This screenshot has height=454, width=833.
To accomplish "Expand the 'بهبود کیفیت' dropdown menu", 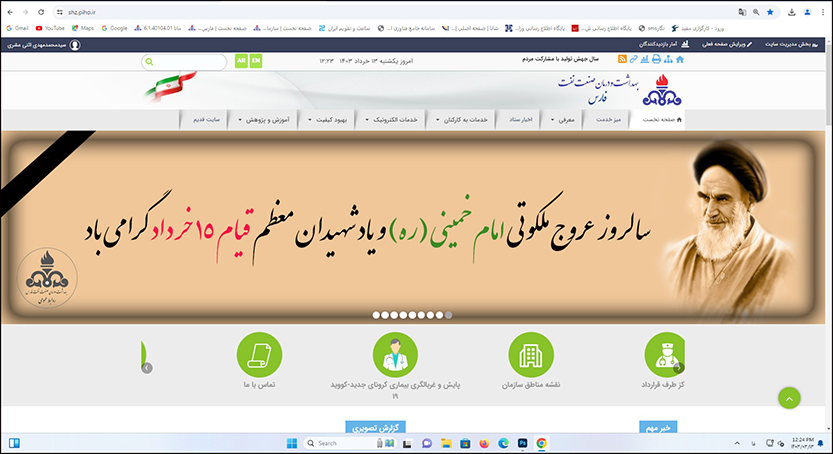I will point(327,120).
